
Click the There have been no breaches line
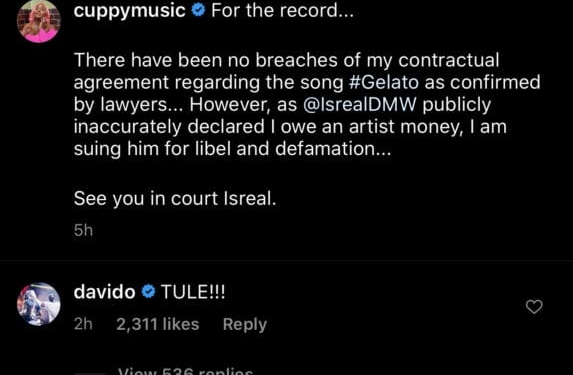point(286,60)
